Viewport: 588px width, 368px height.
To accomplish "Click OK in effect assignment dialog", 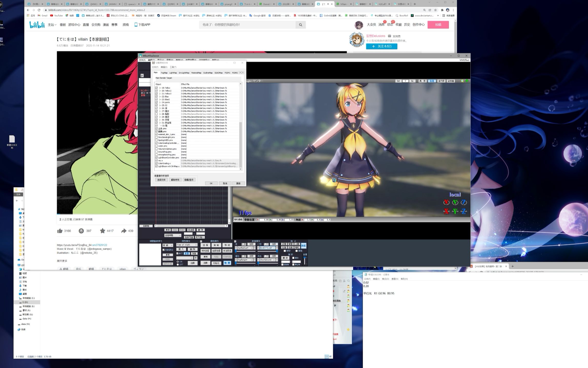I will [x=211, y=183].
